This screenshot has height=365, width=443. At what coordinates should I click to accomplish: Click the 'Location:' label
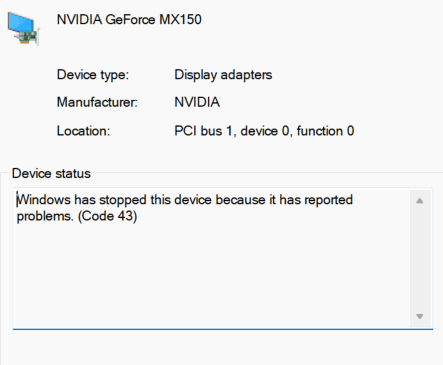point(83,131)
